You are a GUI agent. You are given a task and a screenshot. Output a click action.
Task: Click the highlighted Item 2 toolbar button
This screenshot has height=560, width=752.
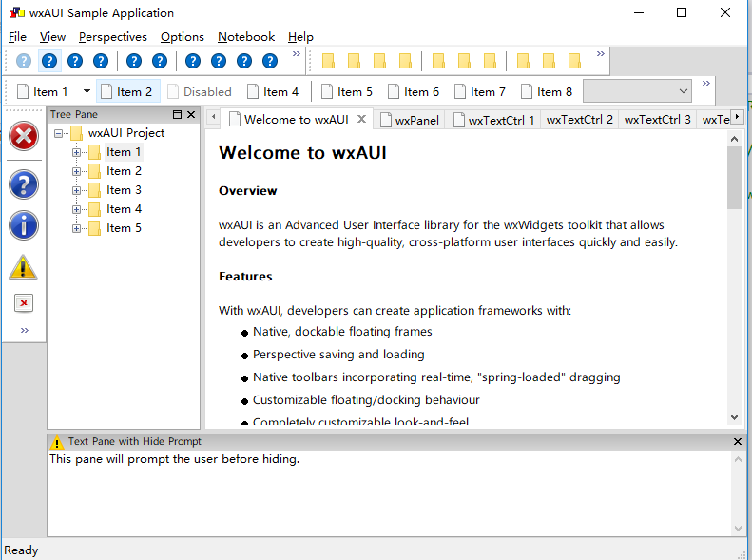tap(128, 91)
